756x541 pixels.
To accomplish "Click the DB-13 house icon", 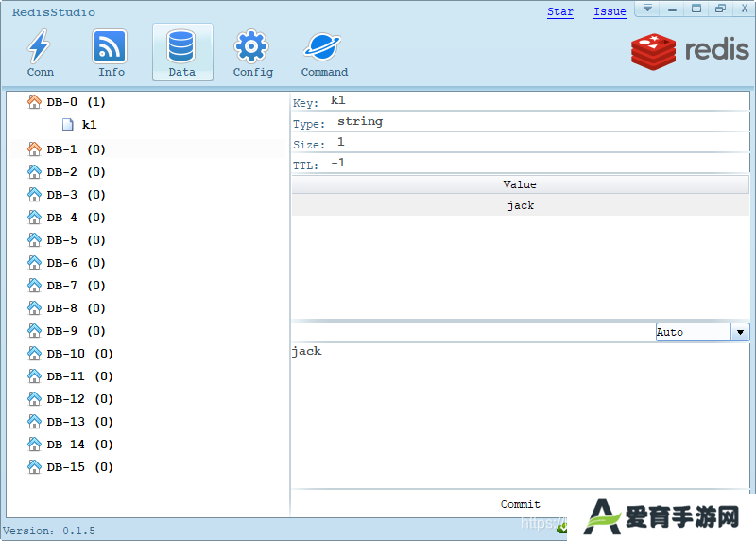I will pyautogui.click(x=34, y=421).
